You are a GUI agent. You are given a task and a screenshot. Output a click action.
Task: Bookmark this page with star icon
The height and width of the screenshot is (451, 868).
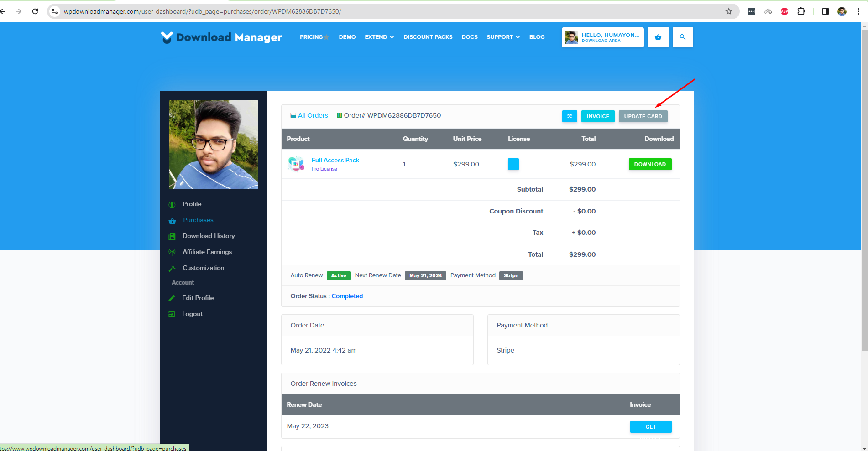[x=729, y=11]
